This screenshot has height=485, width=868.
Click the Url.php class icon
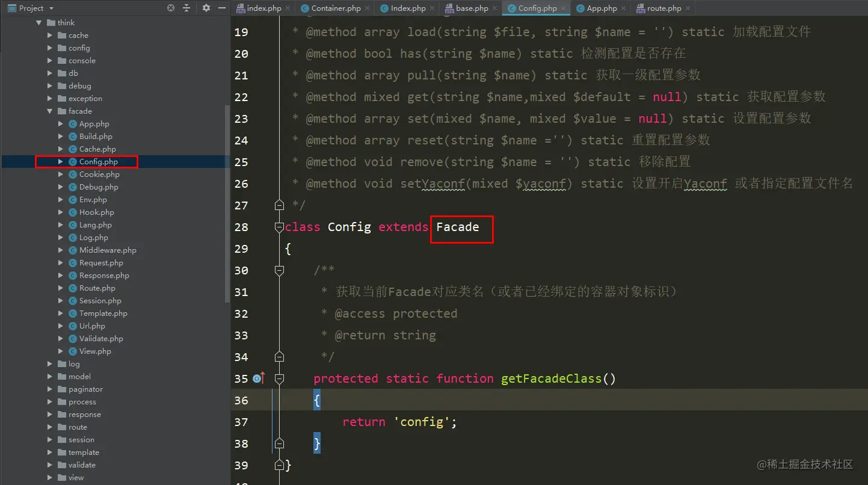73,326
